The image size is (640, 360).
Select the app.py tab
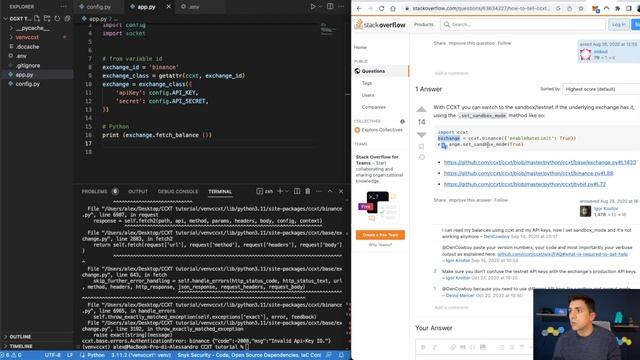coord(146,7)
